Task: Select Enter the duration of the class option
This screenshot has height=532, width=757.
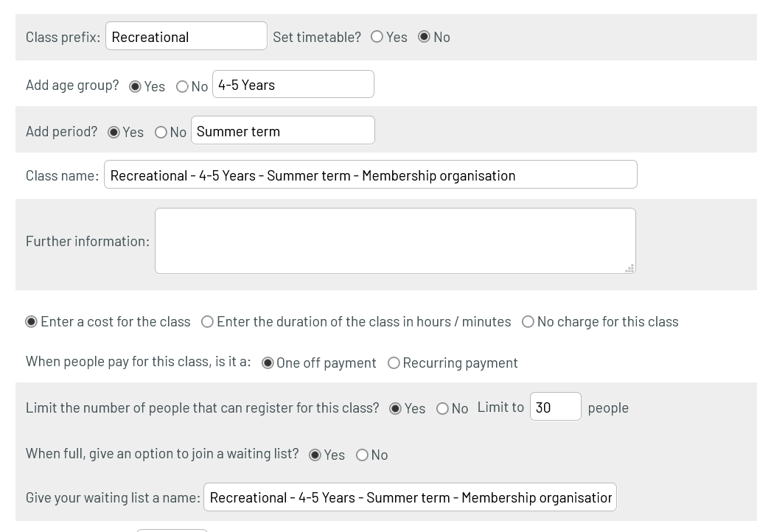Action: 207,322
